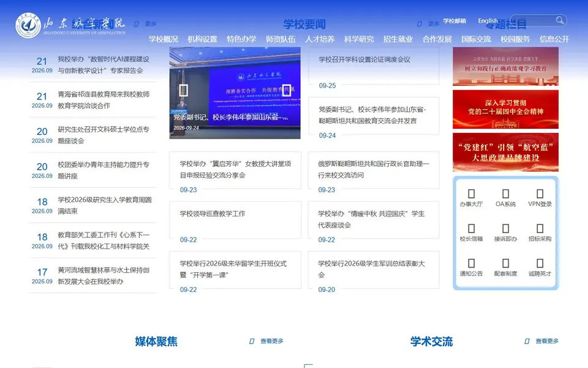Open the 校长信箱 quick link icon
This screenshot has width=588, height=368.
tap(472, 229)
